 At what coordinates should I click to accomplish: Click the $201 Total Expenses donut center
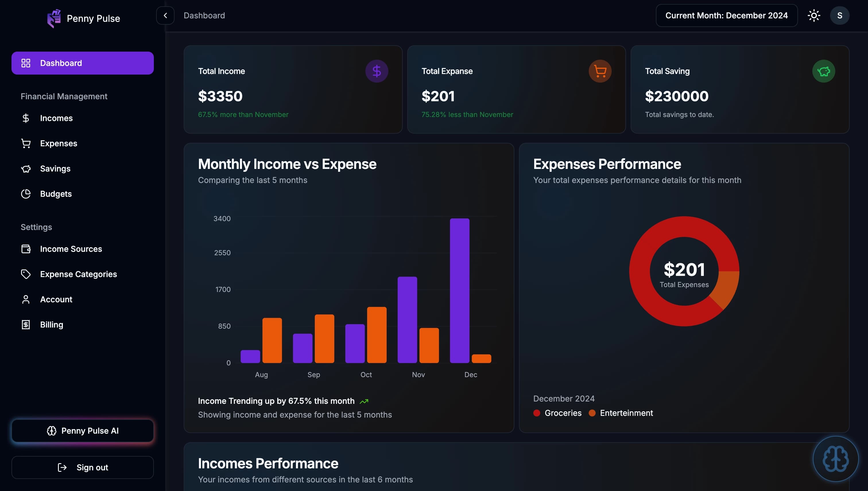pos(684,270)
